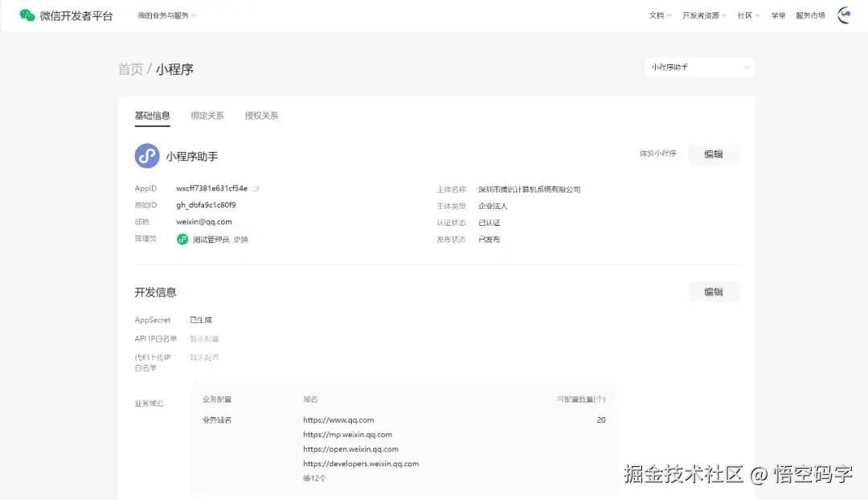Click the 已认证 status value
Screen dimensions: 868x500
pyautogui.click(x=489, y=223)
